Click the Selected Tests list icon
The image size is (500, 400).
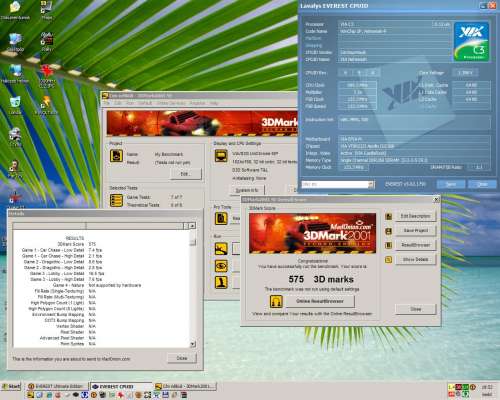click(116, 200)
